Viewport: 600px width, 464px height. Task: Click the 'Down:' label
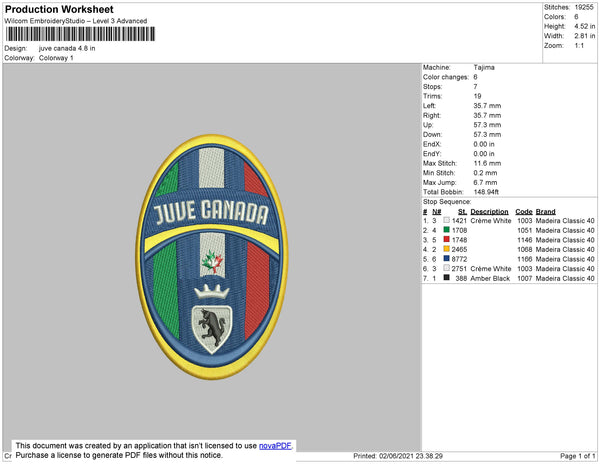432,135
